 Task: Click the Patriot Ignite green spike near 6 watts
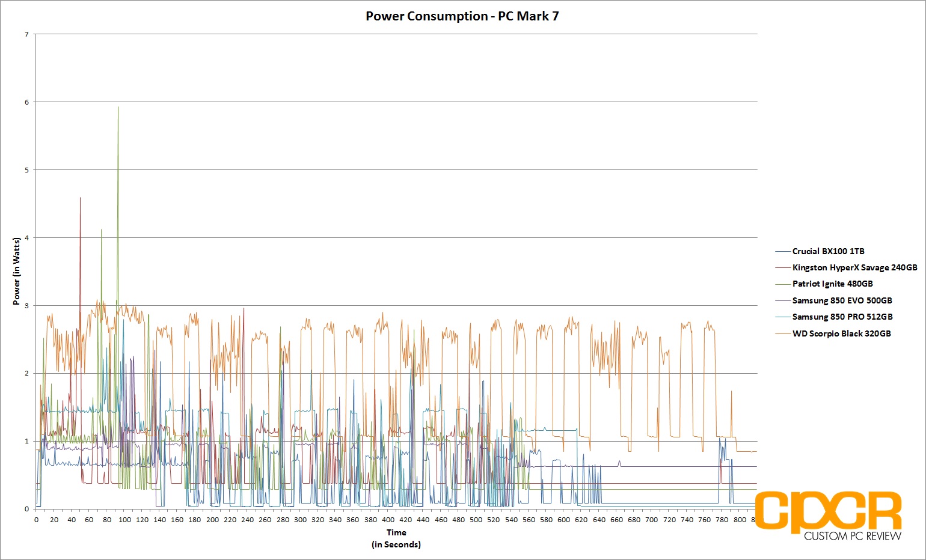[x=118, y=108]
